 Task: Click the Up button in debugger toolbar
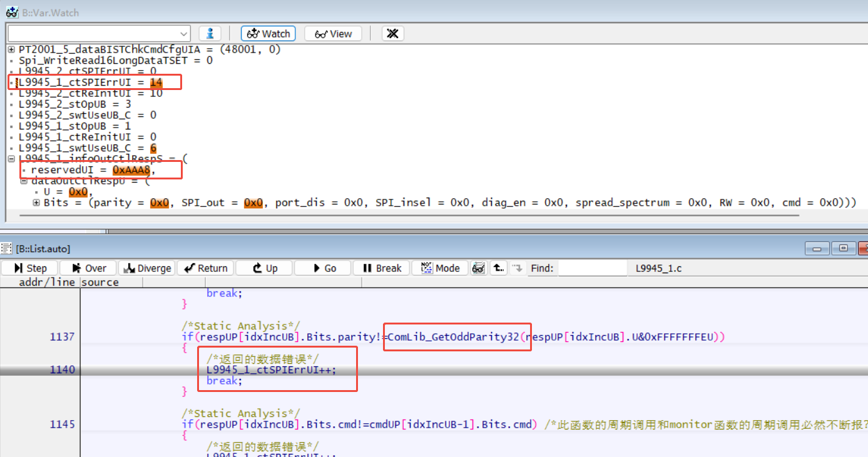coord(263,268)
